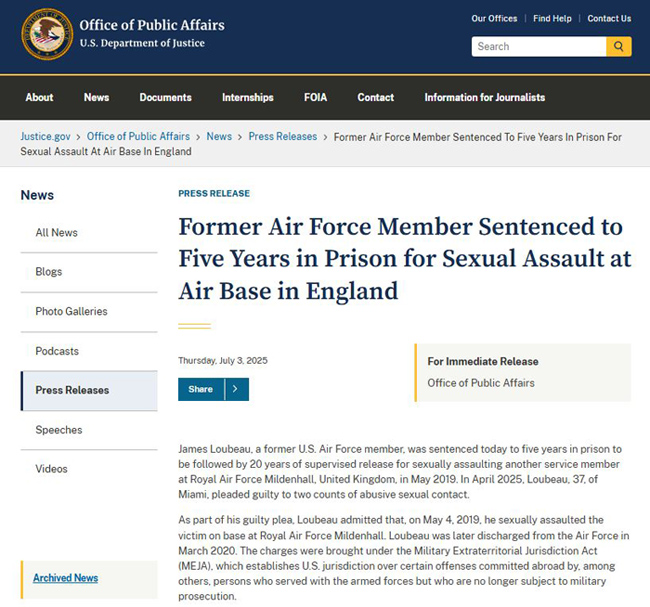This screenshot has height=607, width=650.
Task: Open the Documents navigation item
Action: point(165,97)
